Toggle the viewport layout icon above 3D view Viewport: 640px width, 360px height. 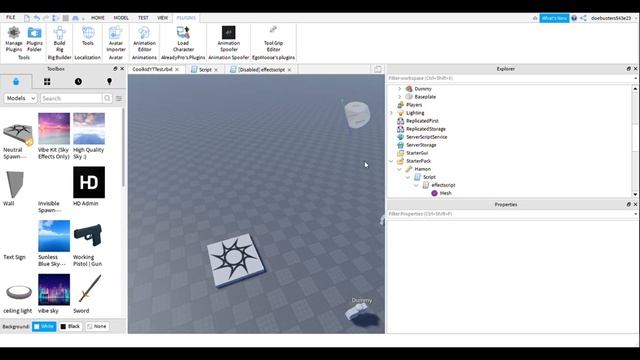point(378,69)
